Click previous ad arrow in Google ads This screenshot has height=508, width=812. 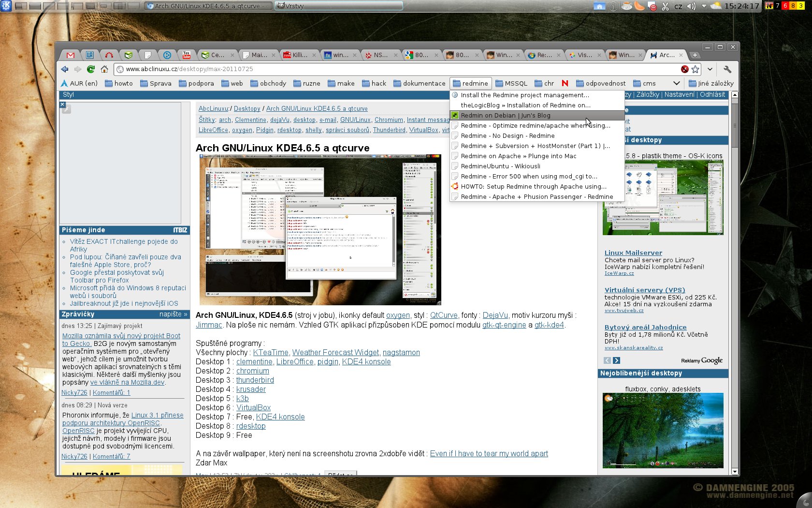click(607, 360)
